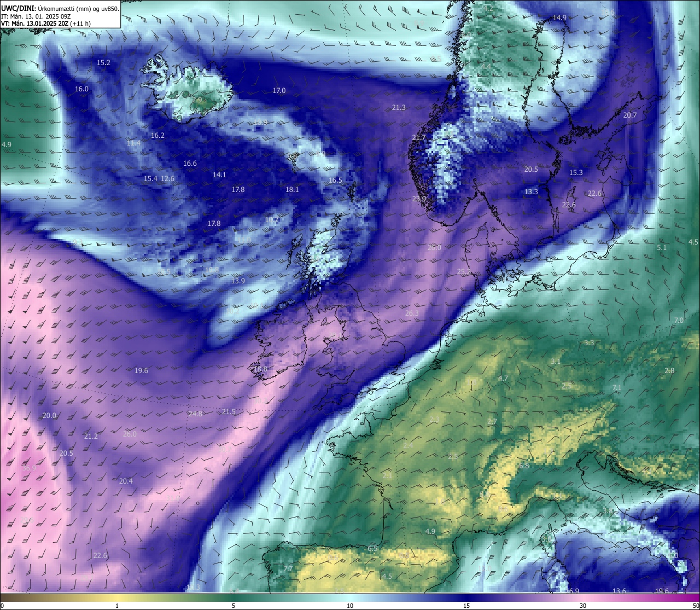Image resolution: width=700 pixels, height=610 pixels.
Task: Click the 7.0 value near the right edge
Action: (x=679, y=320)
